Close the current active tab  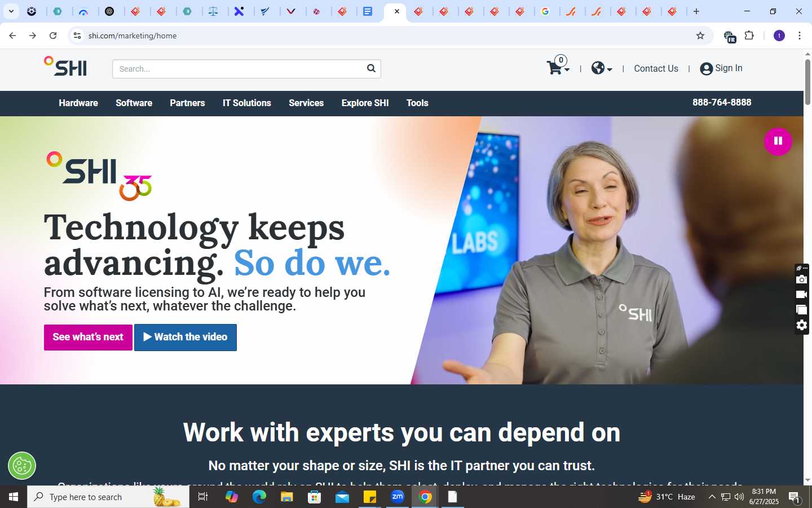click(397, 11)
